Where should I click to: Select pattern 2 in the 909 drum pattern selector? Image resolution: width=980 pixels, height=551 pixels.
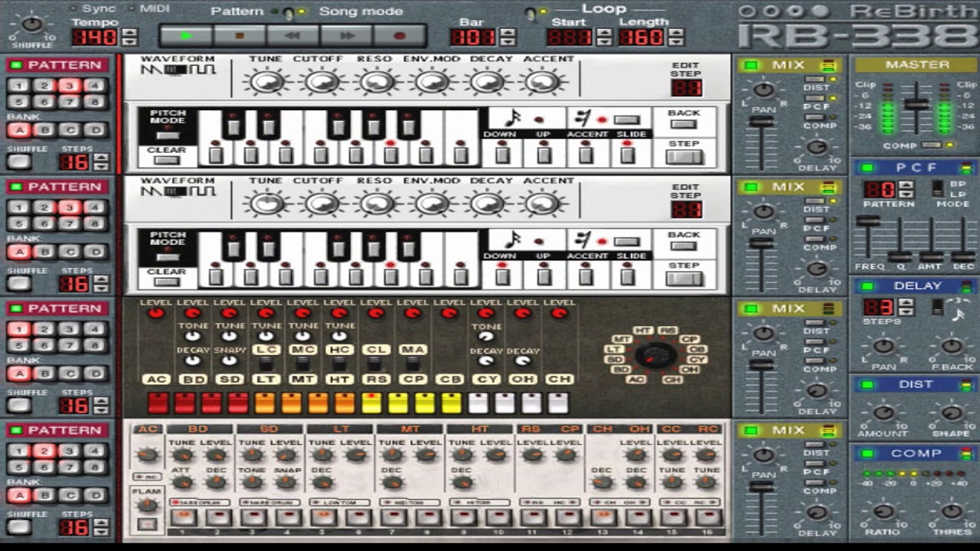pyautogui.click(x=44, y=451)
